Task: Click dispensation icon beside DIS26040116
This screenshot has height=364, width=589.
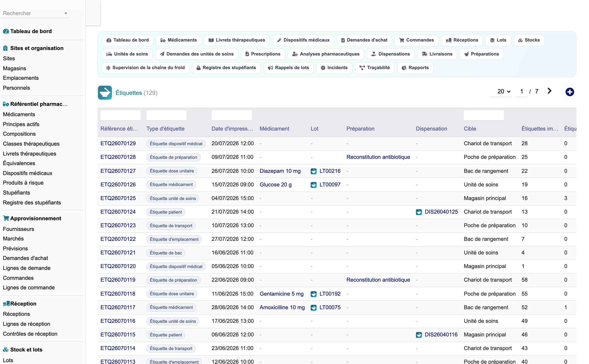Action: point(419,335)
